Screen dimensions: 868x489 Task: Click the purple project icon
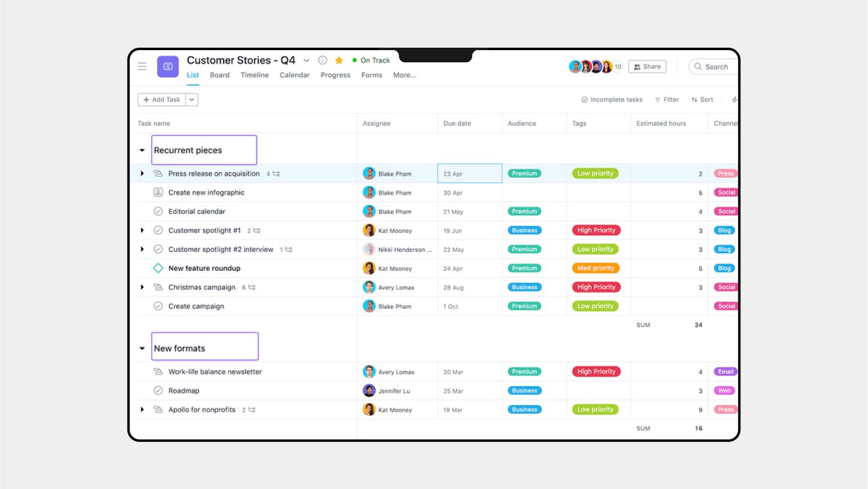click(x=167, y=67)
